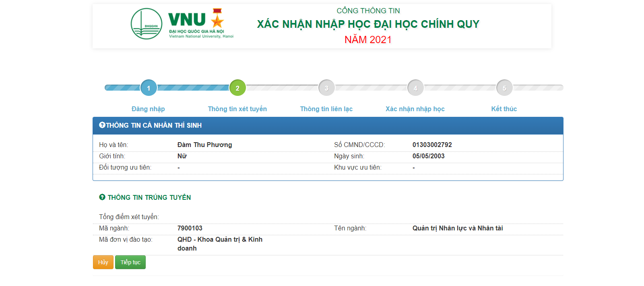Screen dimensions: 644x286
Task: Click the Số CMND/CCCD label
Action: (359, 145)
